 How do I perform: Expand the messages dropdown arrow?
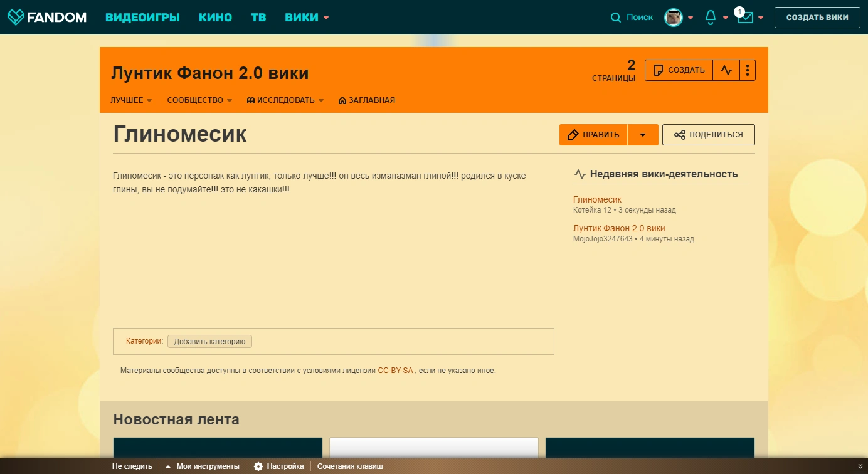[x=761, y=18]
